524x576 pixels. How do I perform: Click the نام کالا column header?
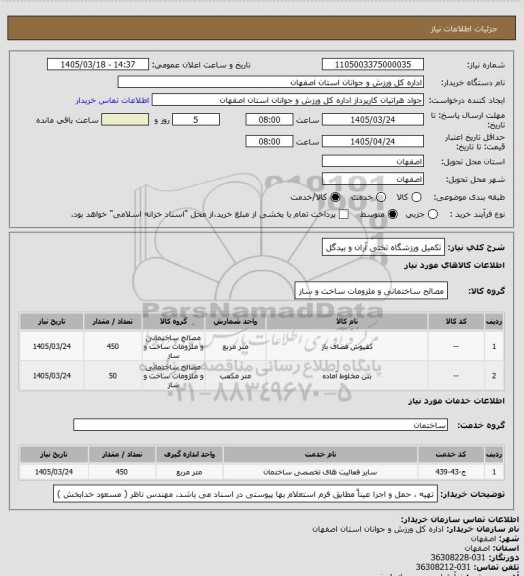click(x=347, y=321)
